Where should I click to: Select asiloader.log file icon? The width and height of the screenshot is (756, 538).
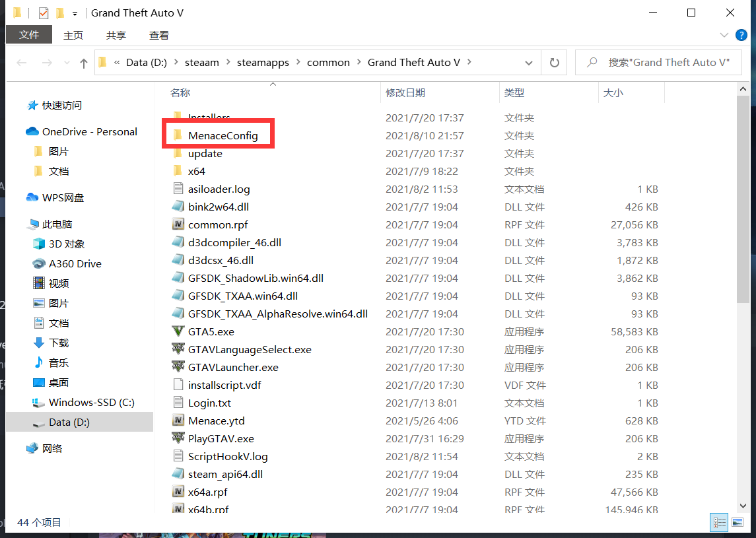click(x=178, y=189)
